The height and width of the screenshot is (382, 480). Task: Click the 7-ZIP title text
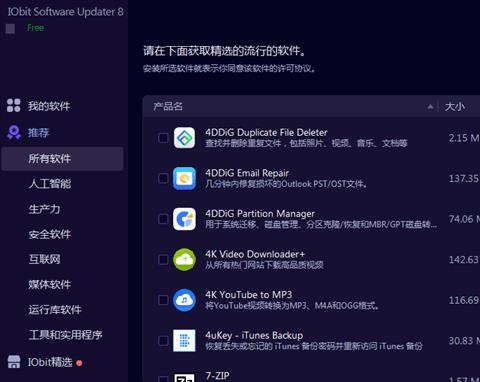point(217,376)
